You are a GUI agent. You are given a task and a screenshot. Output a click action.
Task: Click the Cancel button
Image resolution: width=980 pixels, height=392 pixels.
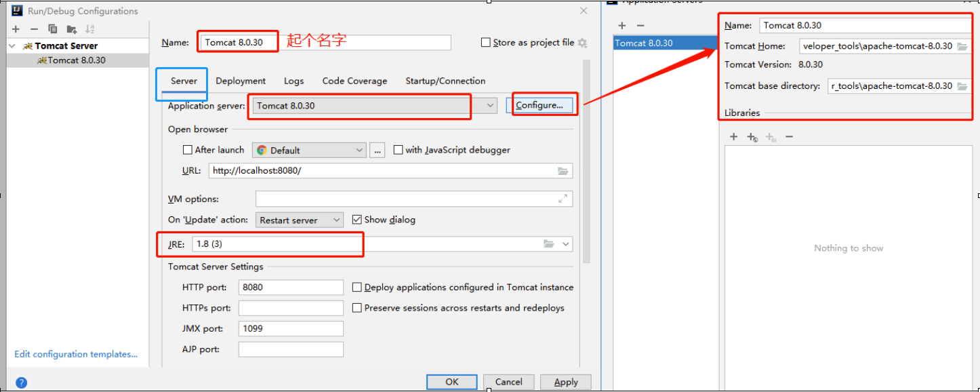pyautogui.click(x=508, y=382)
